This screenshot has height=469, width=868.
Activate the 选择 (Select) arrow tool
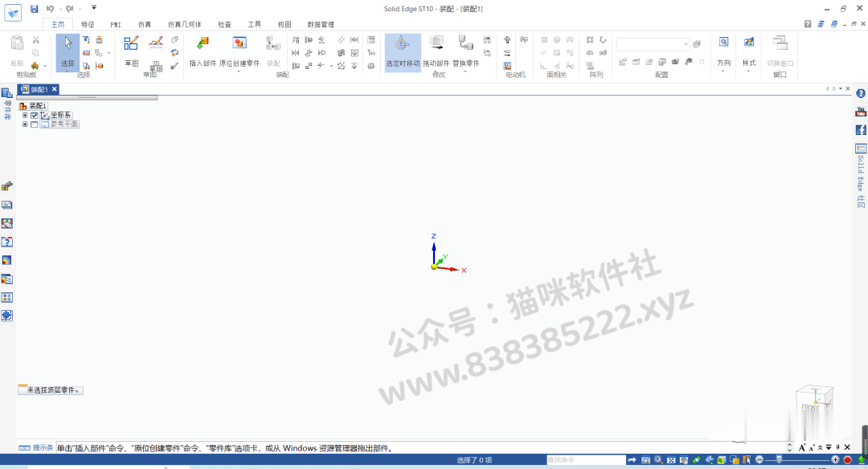(68, 51)
